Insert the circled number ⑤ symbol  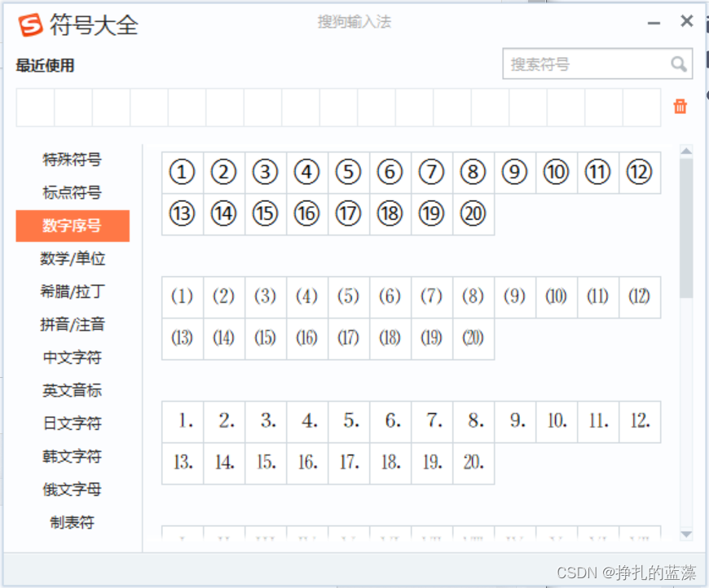pyautogui.click(x=349, y=173)
